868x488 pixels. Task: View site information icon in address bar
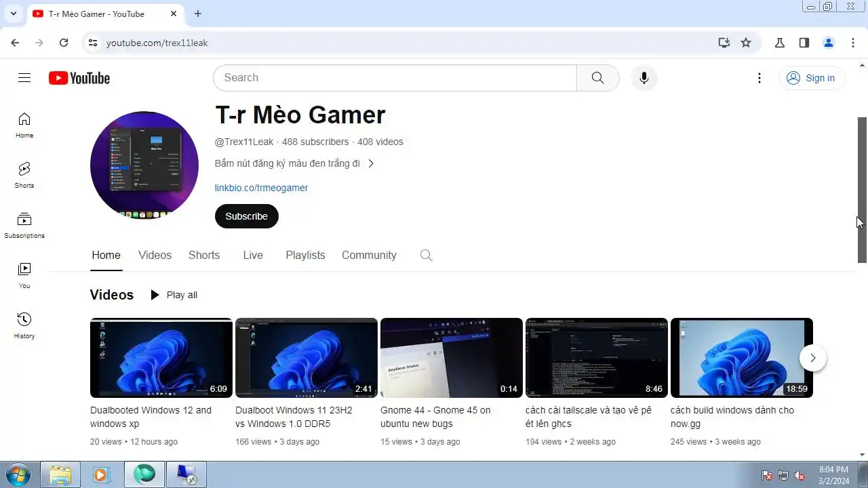[94, 43]
